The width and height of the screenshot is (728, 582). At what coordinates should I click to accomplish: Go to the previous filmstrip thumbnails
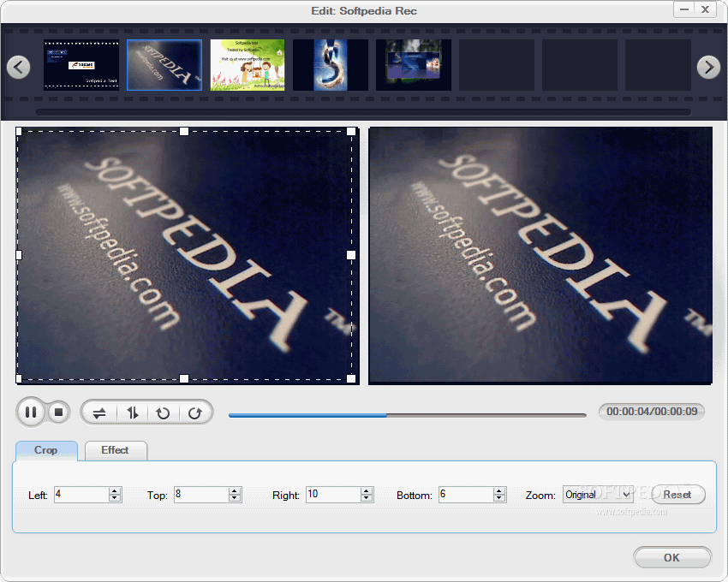coord(19,68)
